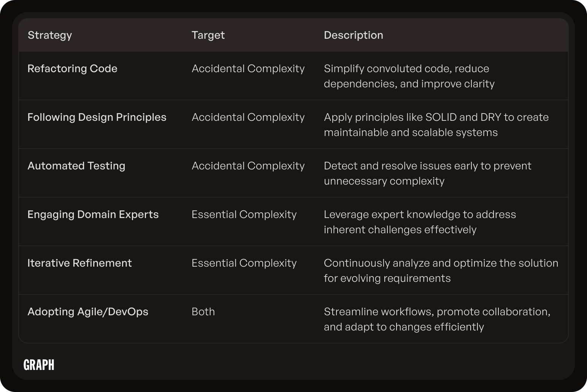Click the 'Simplify convoluted code' description

tap(409, 76)
